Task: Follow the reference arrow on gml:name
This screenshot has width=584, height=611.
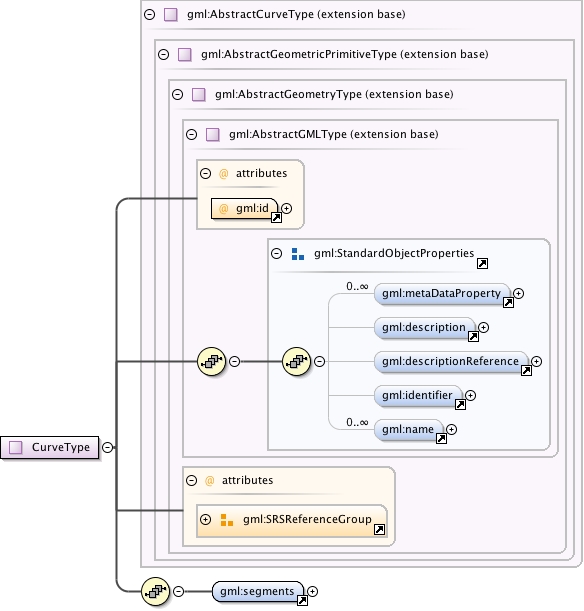Action: coord(441,439)
